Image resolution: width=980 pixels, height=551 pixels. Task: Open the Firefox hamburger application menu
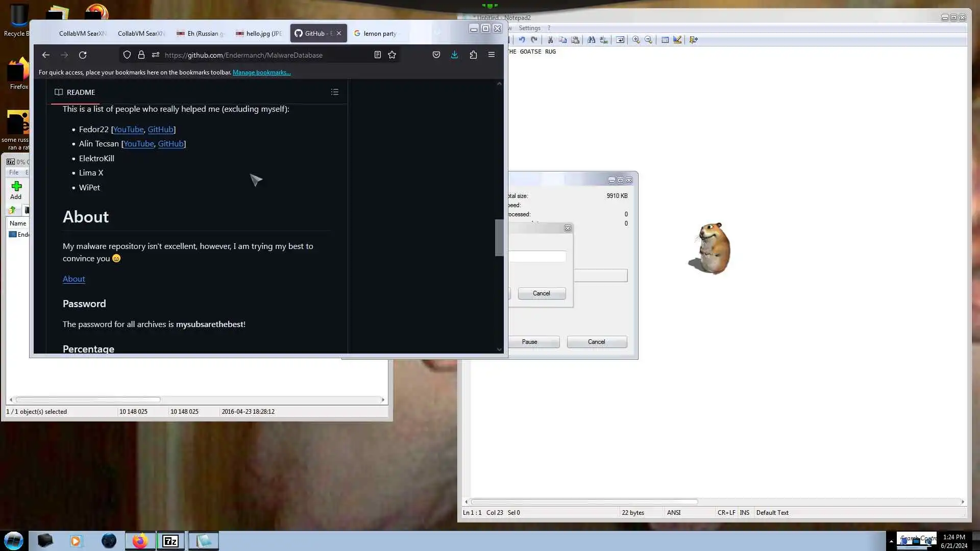(492, 55)
